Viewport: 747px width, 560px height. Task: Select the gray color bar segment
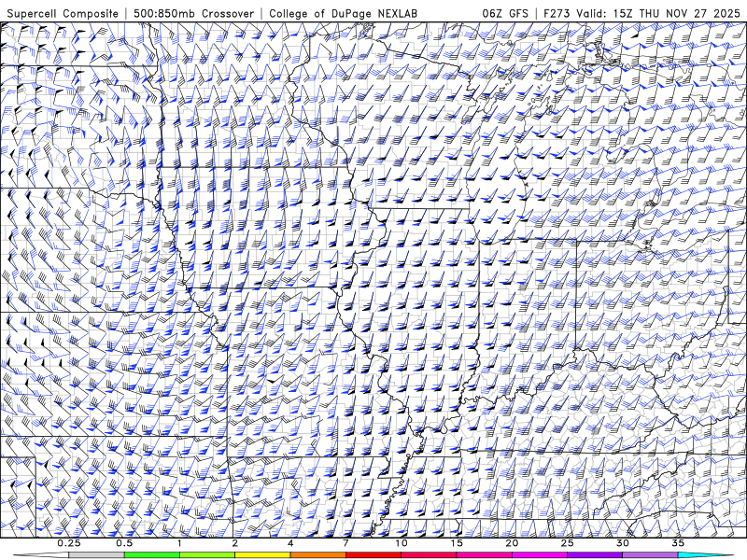tap(97, 555)
